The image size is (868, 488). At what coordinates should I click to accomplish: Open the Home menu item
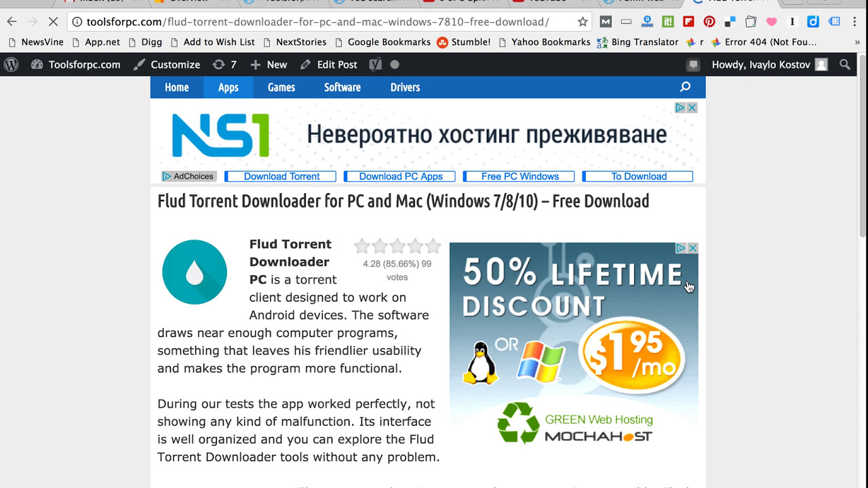click(177, 87)
